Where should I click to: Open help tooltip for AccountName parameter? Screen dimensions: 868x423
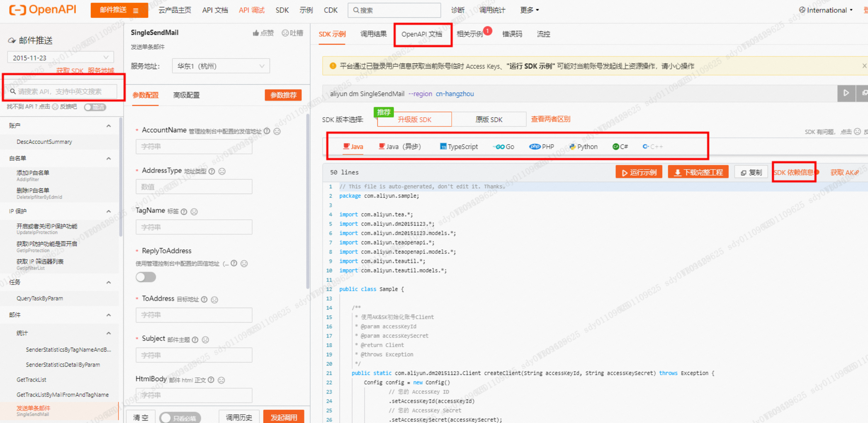pyautogui.click(x=267, y=131)
